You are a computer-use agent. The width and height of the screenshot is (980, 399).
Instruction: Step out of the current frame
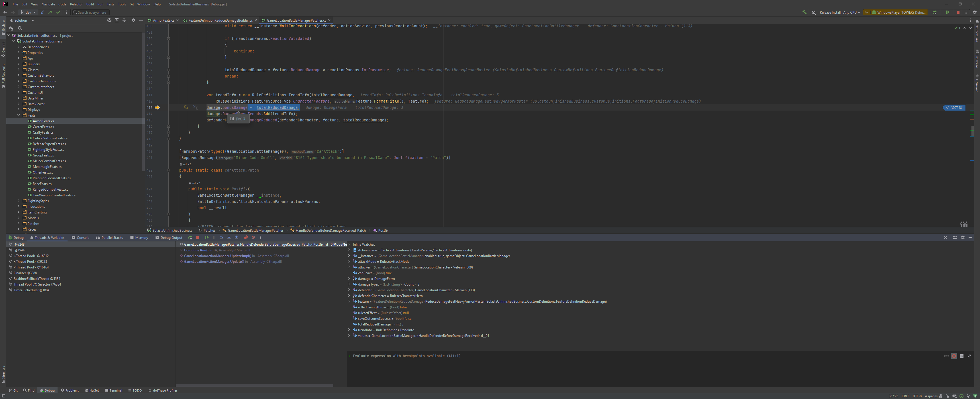(x=237, y=237)
